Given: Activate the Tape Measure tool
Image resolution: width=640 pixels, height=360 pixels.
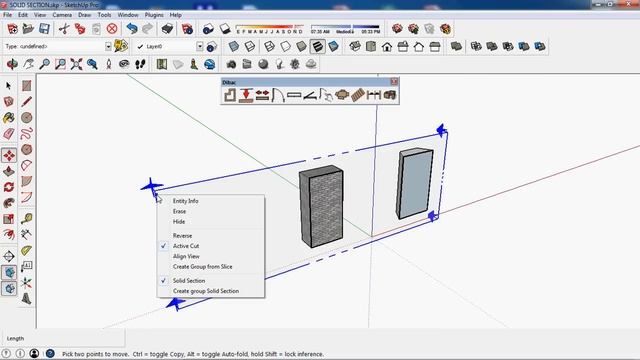Looking at the screenshot, I should pos(27,219).
